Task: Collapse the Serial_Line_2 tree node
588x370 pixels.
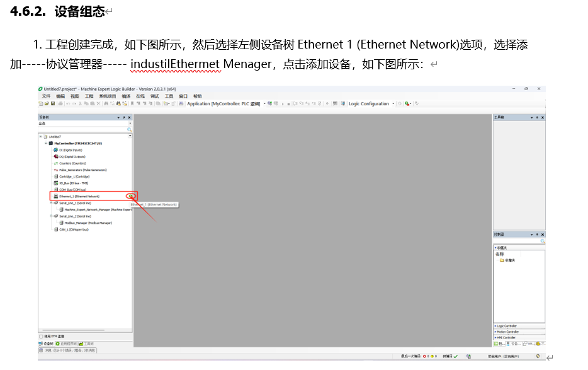Action: coord(51,216)
